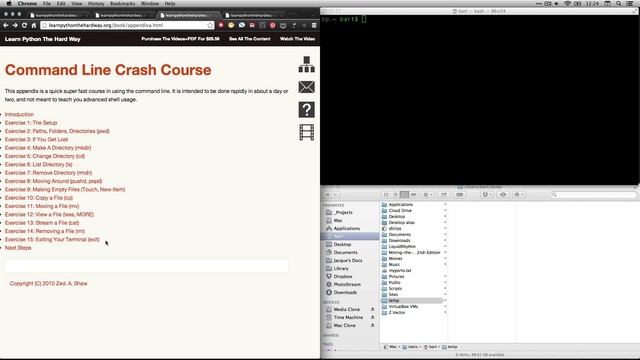Expand the Applications folder arrow in Finder column
This screenshot has width=640, height=360.
click(445, 204)
